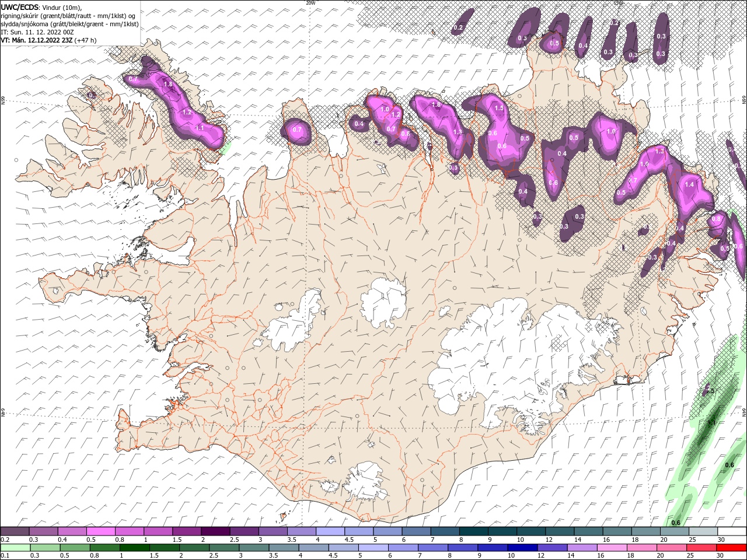Viewport: 747px width, 560px height.
Task: Click the 1.5 snowfall value on the map
Action: [x=499, y=108]
